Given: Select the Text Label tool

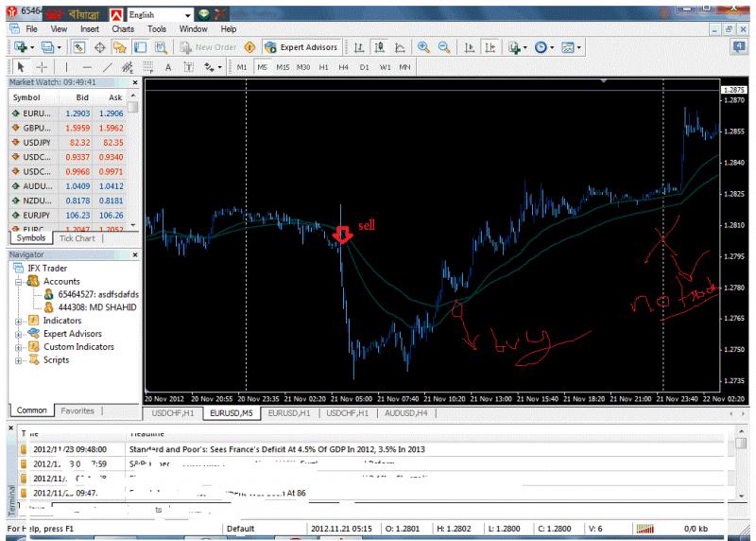Looking at the screenshot, I should pos(188,67).
